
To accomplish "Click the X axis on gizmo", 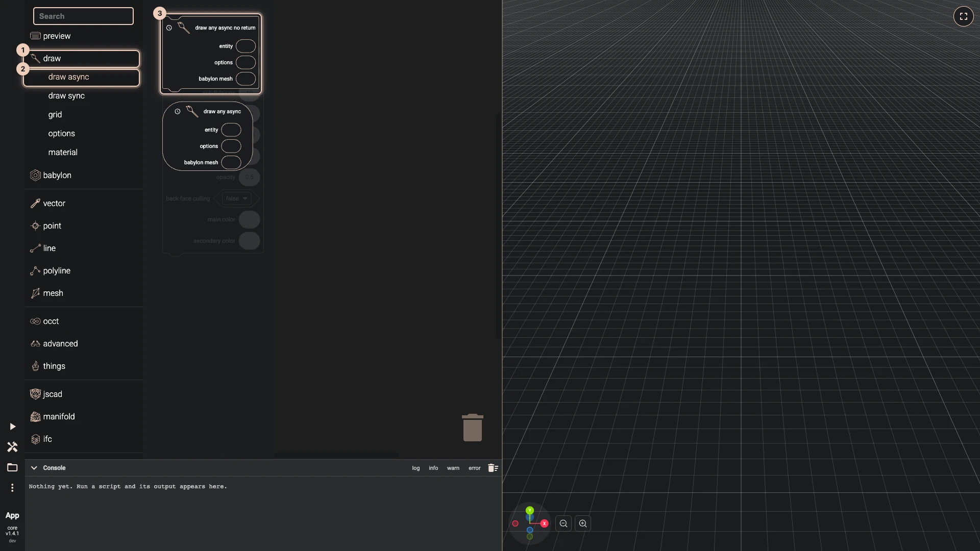I will coord(544,523).
